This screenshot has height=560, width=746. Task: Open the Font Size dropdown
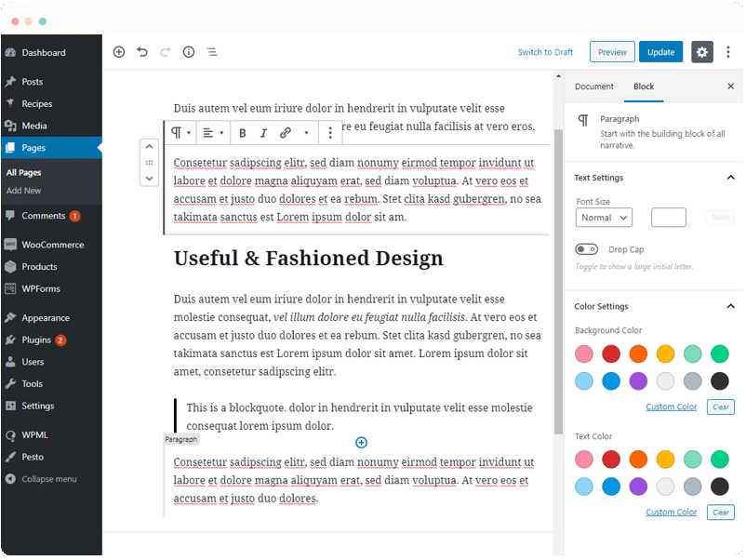604,218
